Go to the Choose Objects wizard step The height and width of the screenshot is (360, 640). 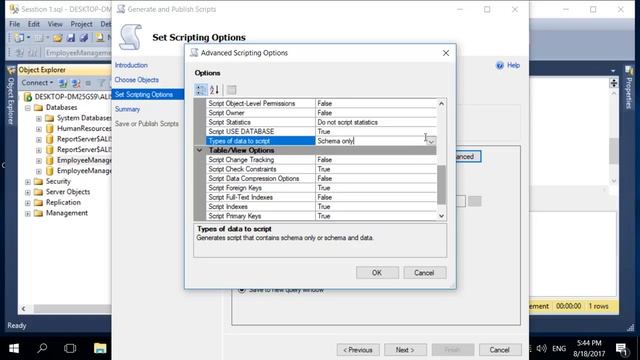(x=136, y=80)
